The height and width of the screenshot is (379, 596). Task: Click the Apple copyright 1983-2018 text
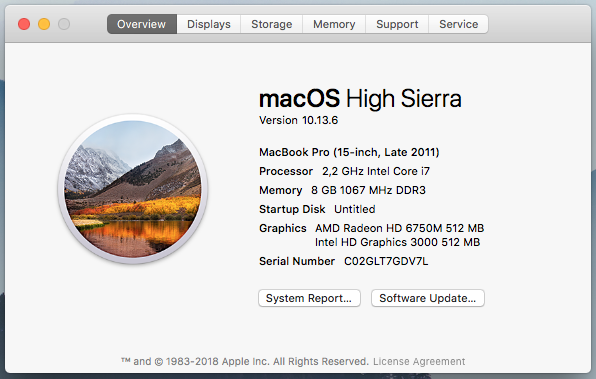245,361
